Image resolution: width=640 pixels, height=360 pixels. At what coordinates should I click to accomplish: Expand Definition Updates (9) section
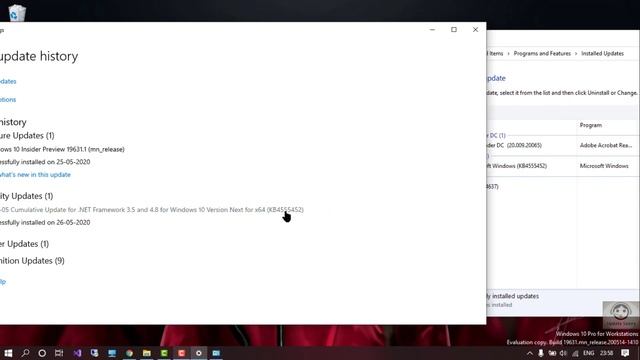coord(32,261)
